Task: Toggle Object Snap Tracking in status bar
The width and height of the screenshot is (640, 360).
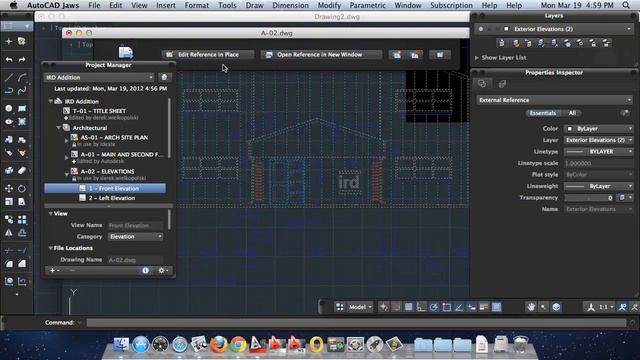Action: click(x=459, y=307)
